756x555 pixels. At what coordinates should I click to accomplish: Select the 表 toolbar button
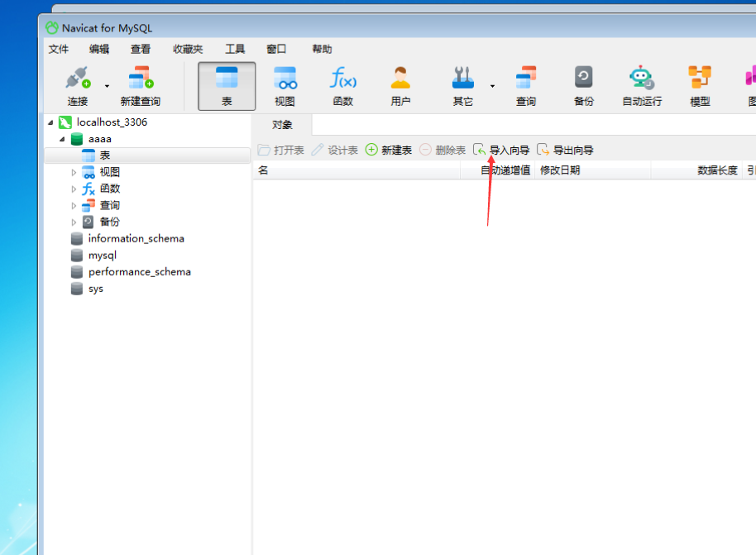pyautogui.click(x=227, y=86)
